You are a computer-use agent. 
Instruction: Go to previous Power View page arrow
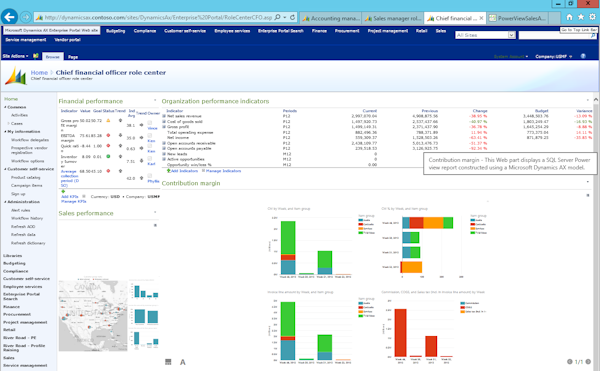[x=569, y=361]
